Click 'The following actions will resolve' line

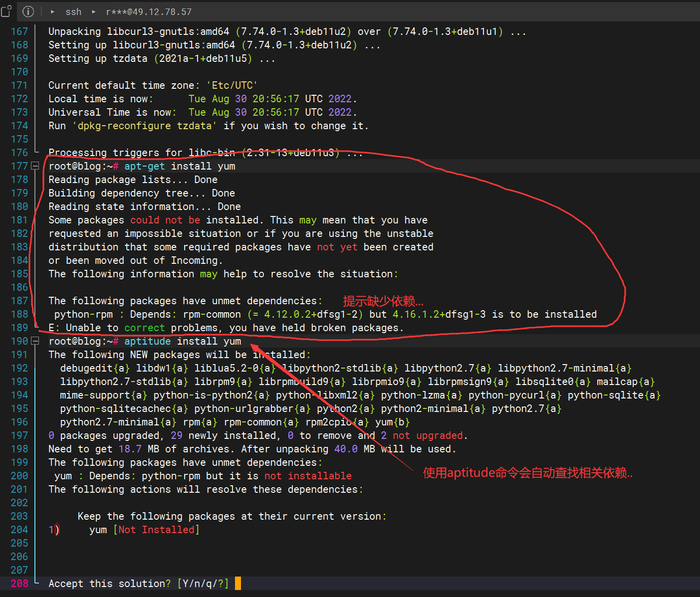point(206,489)
